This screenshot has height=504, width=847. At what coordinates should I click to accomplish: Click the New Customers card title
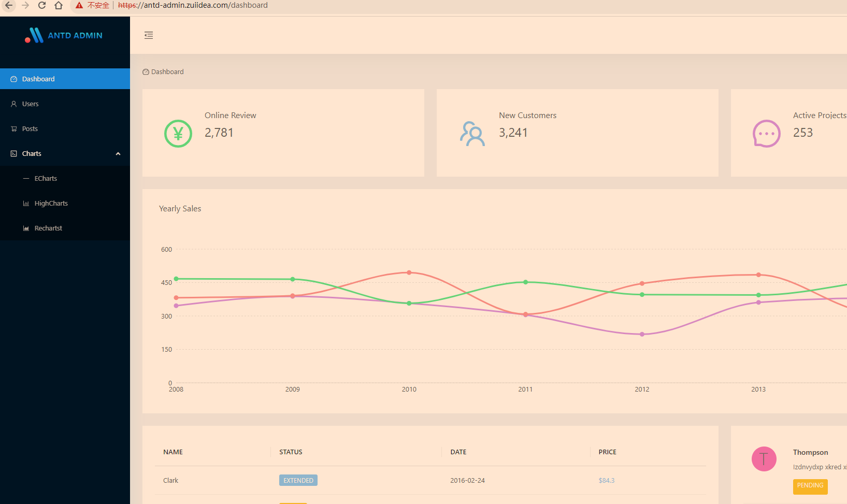528,116
